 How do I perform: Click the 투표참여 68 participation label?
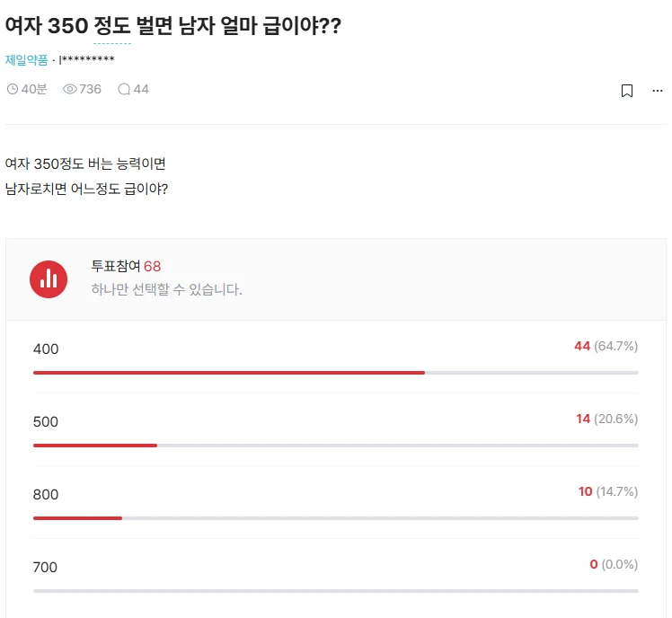point(126,266)
